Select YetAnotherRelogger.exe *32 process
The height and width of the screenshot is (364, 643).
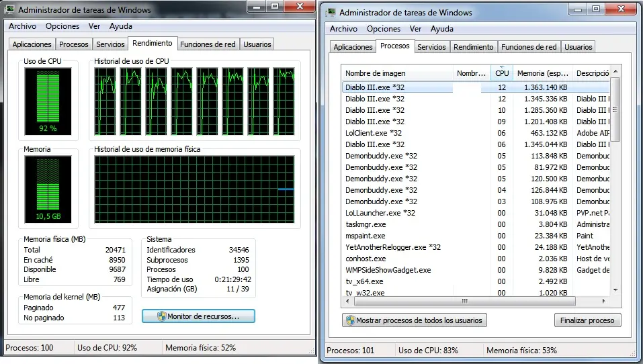click(393, 247)
